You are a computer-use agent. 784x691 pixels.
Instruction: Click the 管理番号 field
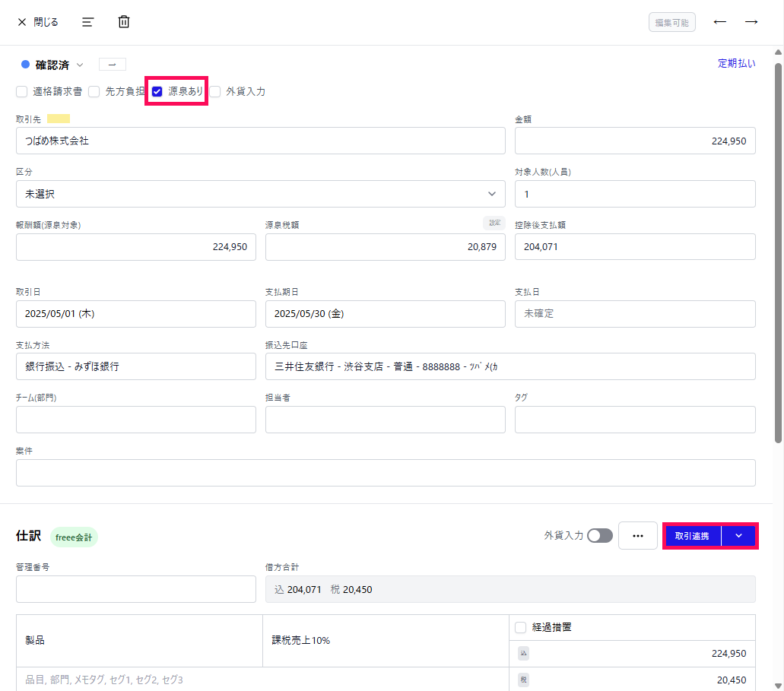click(136, 589)
